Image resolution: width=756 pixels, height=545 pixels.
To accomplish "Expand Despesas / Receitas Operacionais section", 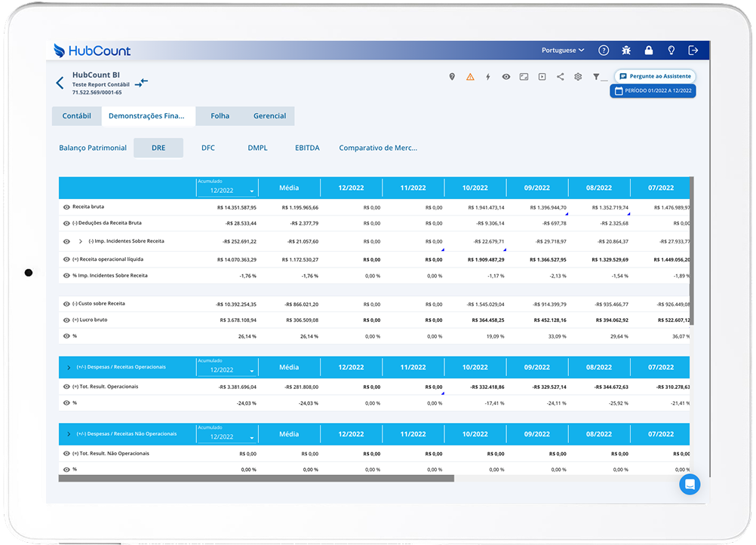I will coord(69,368).
